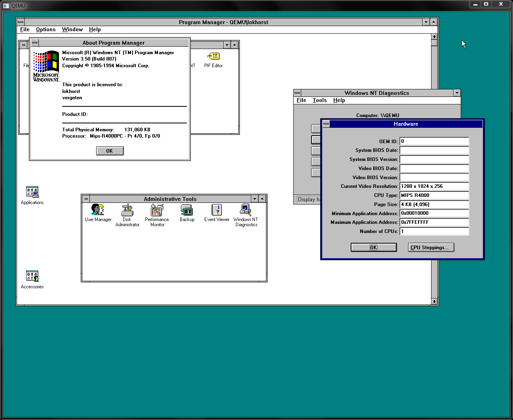The height and width of the screenshot is (420, 513).
Task: Open Program Manager File menu
Action: pyautogui.click(x=25, y=30)
